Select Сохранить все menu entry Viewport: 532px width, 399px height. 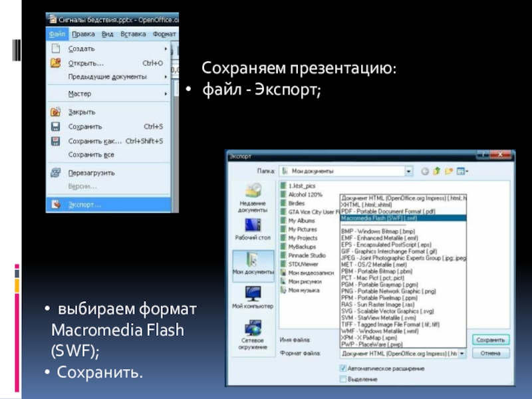(x=91, y=155)
